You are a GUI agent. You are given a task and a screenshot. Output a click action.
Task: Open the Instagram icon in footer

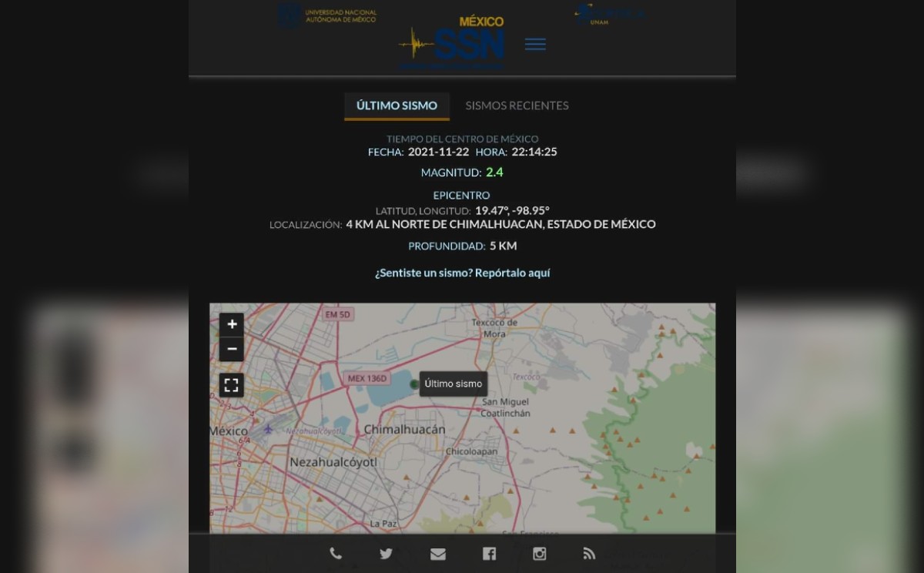point(539,553)
